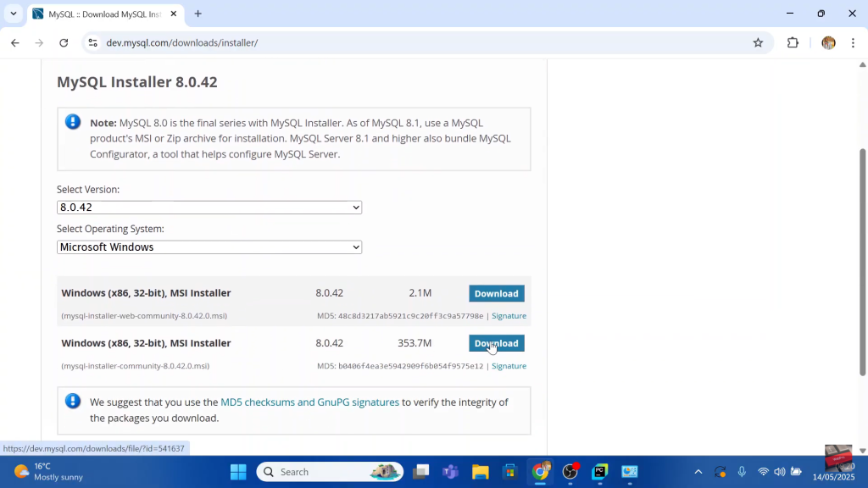Image resolution: width=868 pixels, height=488 pixels.
Task: Select the MySQL Download tab
Action: click(x=105, y=14)
